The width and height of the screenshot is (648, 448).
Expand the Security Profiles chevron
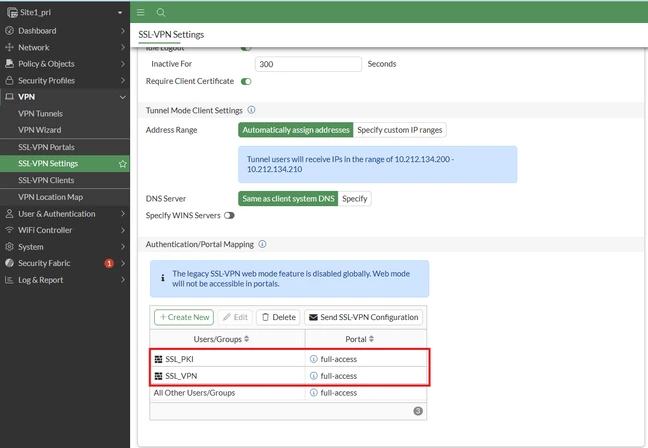(x=123, y=80)
